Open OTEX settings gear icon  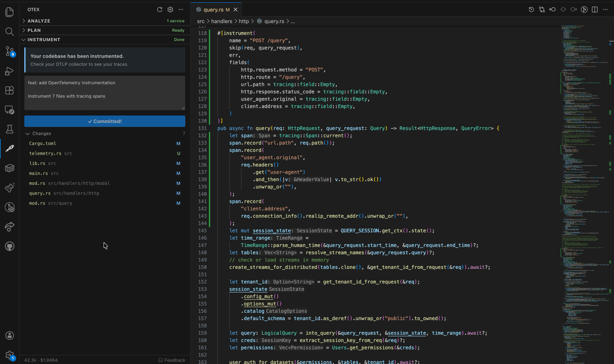[x=170, y=10]
